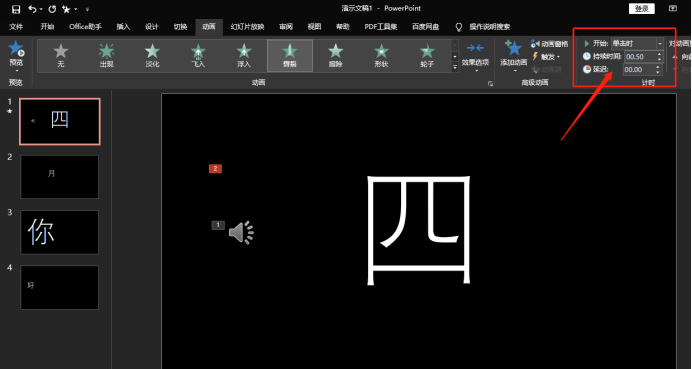Screen dimensions: 692x369
Task: Switch to the 帮助 ribbon tab
Action: click(x=342, y=27)
